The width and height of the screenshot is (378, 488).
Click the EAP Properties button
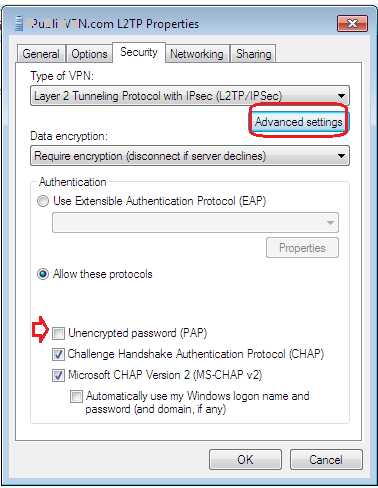pyautogui.click(x=302, y=248)
